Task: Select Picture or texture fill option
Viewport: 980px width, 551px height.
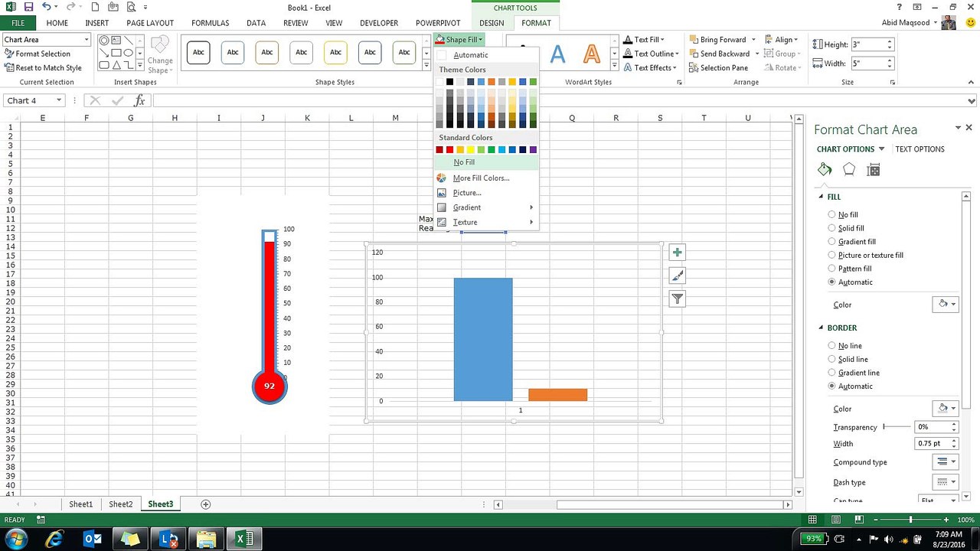Action: coord(831,255)
